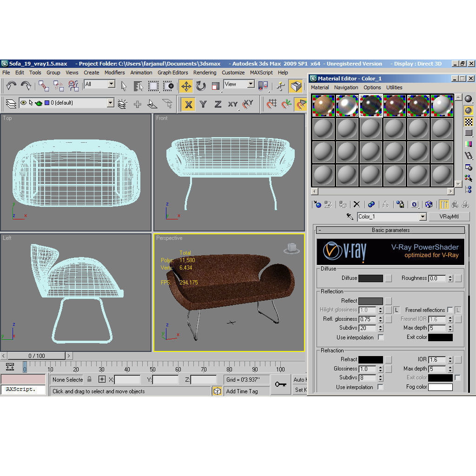476x476 pixels.
Task: Click the X coordinate input field
Action: (x=127, y=379)
